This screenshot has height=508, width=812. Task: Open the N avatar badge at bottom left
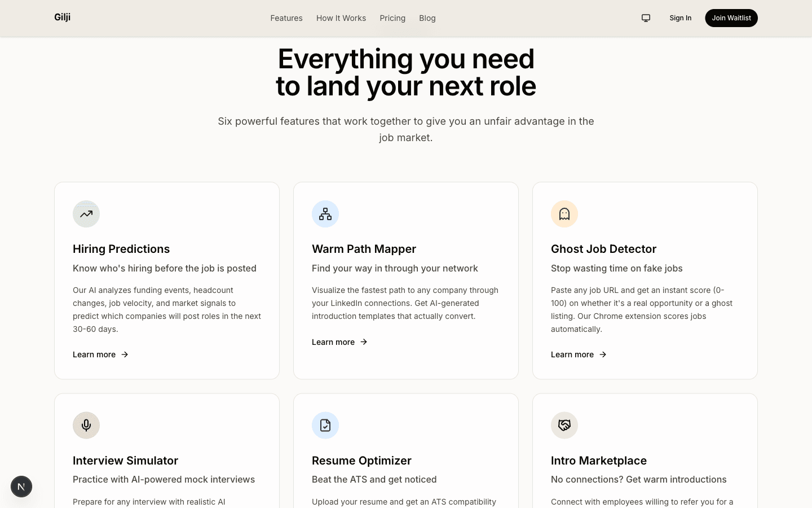[21, 486]
